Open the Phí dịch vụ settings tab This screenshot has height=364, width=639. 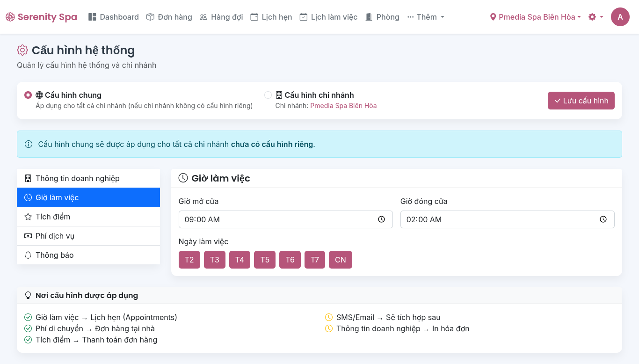[88, 236]
